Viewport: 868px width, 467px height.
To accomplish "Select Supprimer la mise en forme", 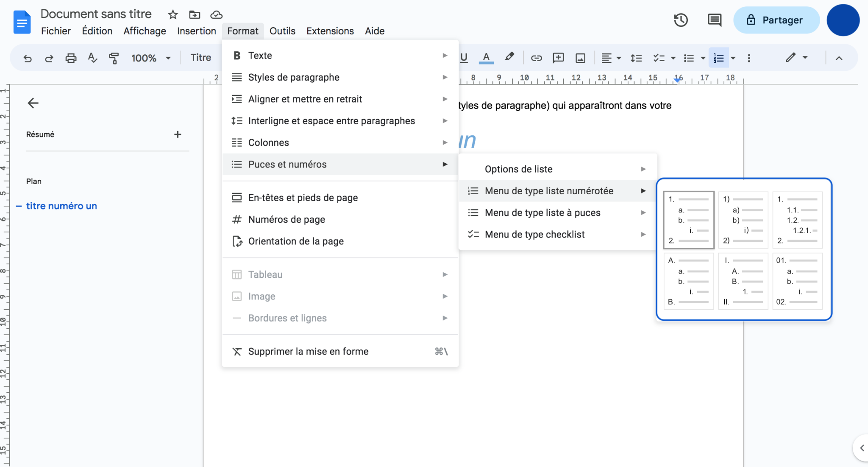I will [308, 351].
